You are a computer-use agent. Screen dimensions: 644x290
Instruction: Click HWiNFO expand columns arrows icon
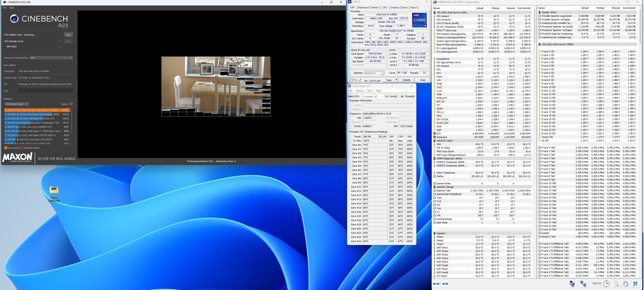tap(436, 284)
